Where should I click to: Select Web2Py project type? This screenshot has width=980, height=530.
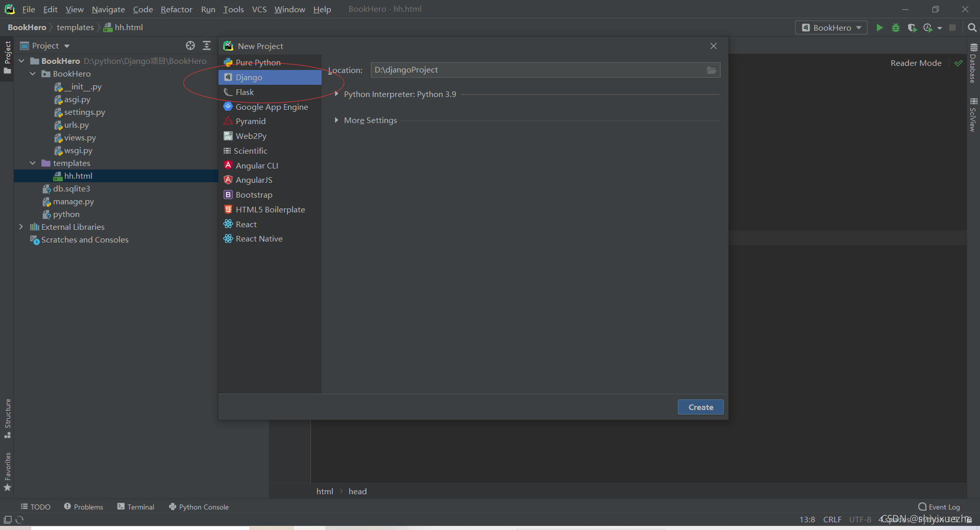270,136
